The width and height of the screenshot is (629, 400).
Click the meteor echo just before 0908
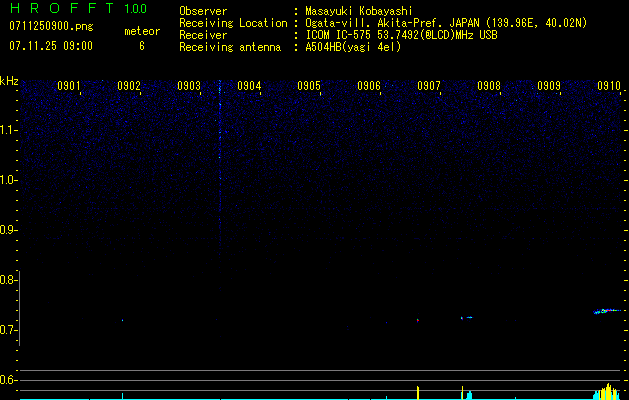[467, 318]
